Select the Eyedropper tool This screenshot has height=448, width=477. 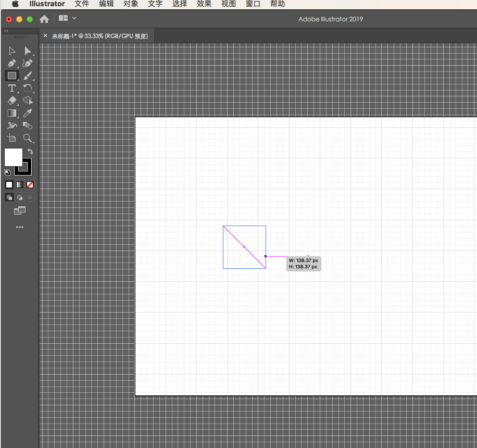[28, 113]
